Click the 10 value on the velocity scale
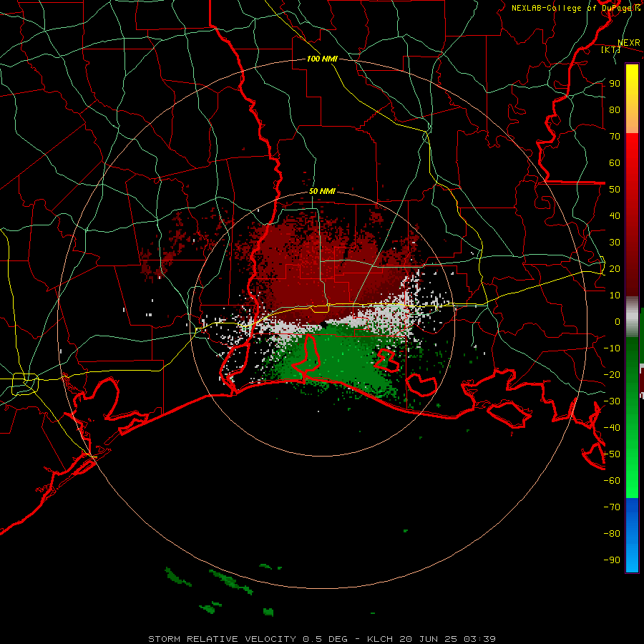 [615, 296]
